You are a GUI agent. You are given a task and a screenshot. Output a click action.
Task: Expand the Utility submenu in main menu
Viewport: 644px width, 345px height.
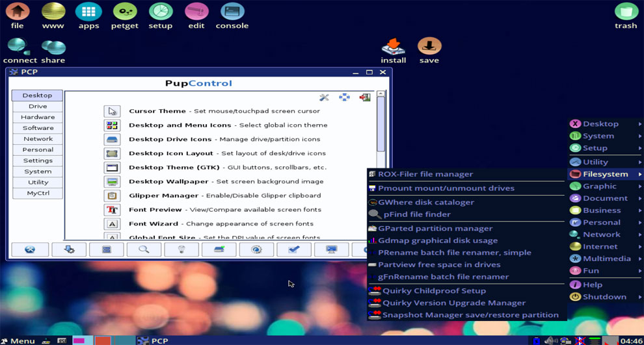(606, 162)
